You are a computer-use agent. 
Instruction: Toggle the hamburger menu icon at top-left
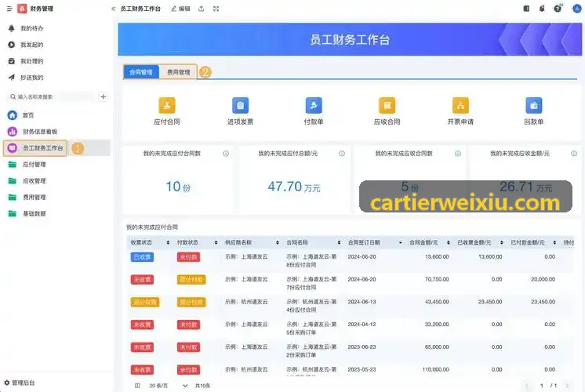[x=9, y=9]
